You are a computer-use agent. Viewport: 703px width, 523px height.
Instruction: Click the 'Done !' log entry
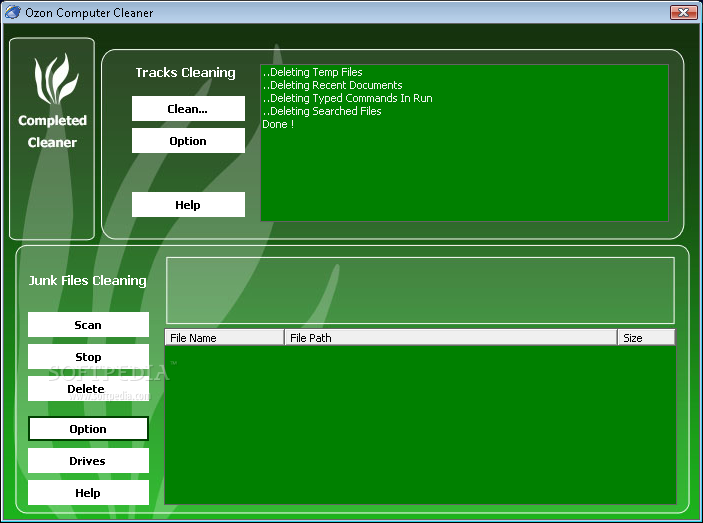tap(278, 124)
